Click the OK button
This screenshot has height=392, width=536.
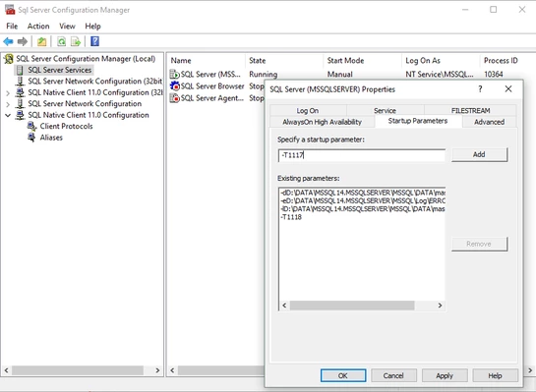[x=343, y=375]
